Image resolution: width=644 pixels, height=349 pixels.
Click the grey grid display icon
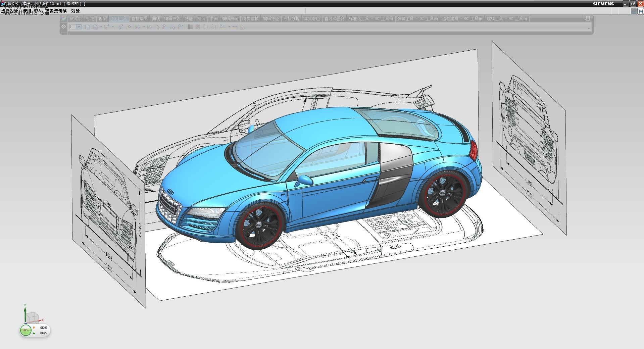(x=190, y=27)
